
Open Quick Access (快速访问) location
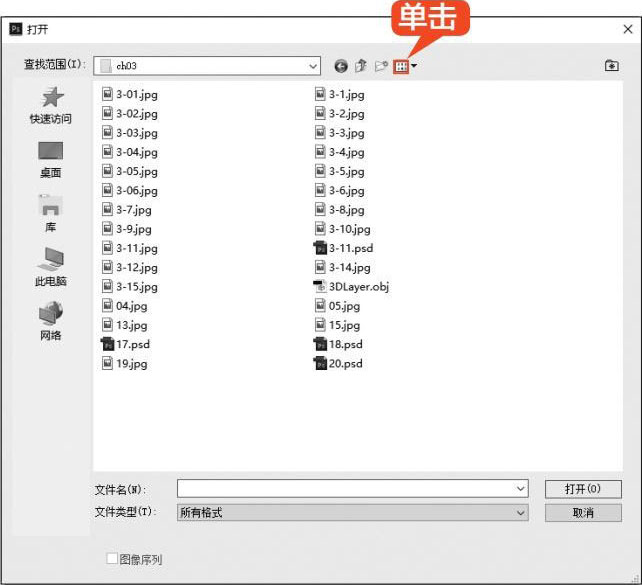click(x=51, y=106)
